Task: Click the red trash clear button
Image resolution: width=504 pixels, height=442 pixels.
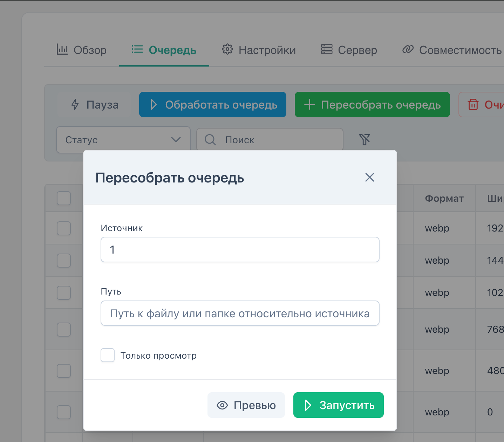Action: pos(482,104)
